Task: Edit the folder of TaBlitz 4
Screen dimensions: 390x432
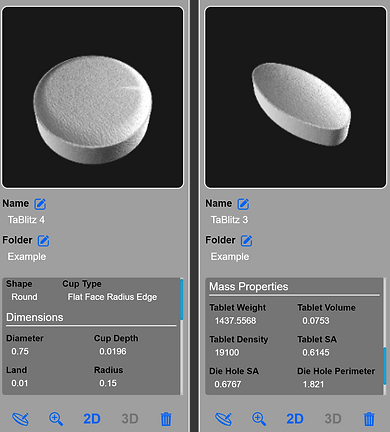Action: pos(43,240)
